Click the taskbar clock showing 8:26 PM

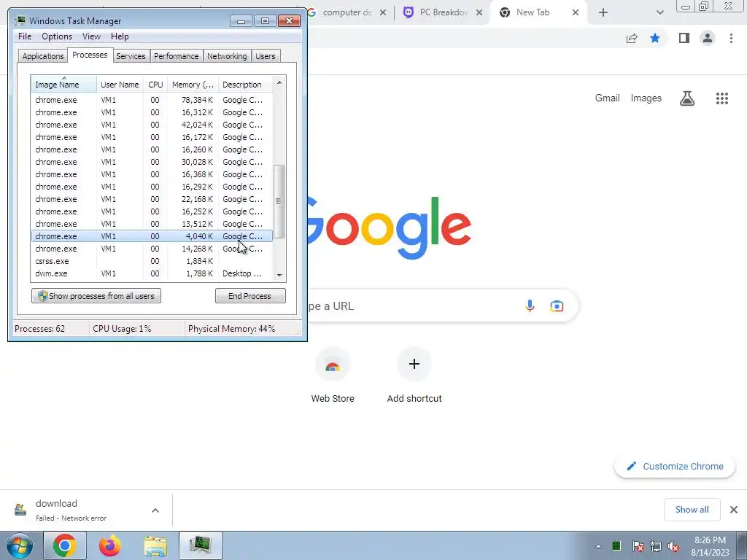tap(710, 546)
